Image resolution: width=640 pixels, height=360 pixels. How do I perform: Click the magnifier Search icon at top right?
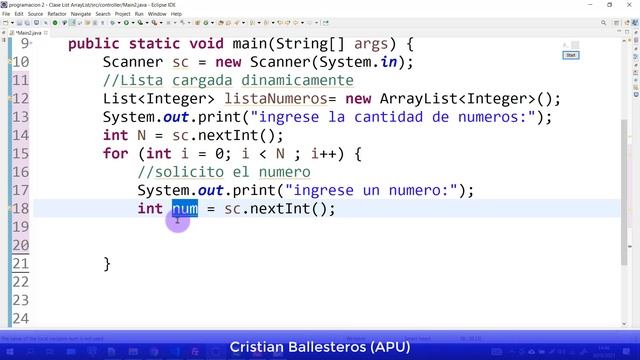click(603, 23)
